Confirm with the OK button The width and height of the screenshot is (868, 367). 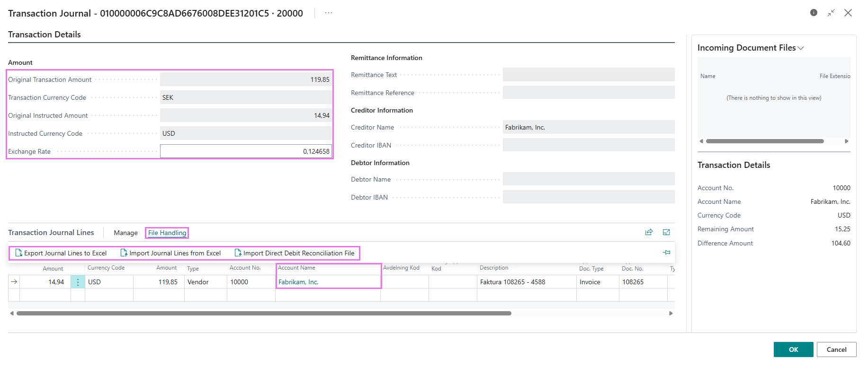pos(794,350)
